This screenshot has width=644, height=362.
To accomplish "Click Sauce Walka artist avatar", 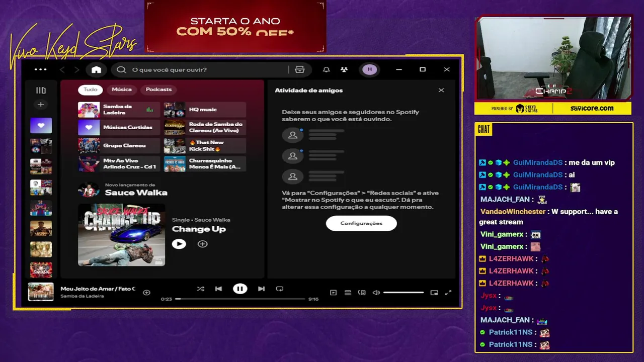I will 89,190.
